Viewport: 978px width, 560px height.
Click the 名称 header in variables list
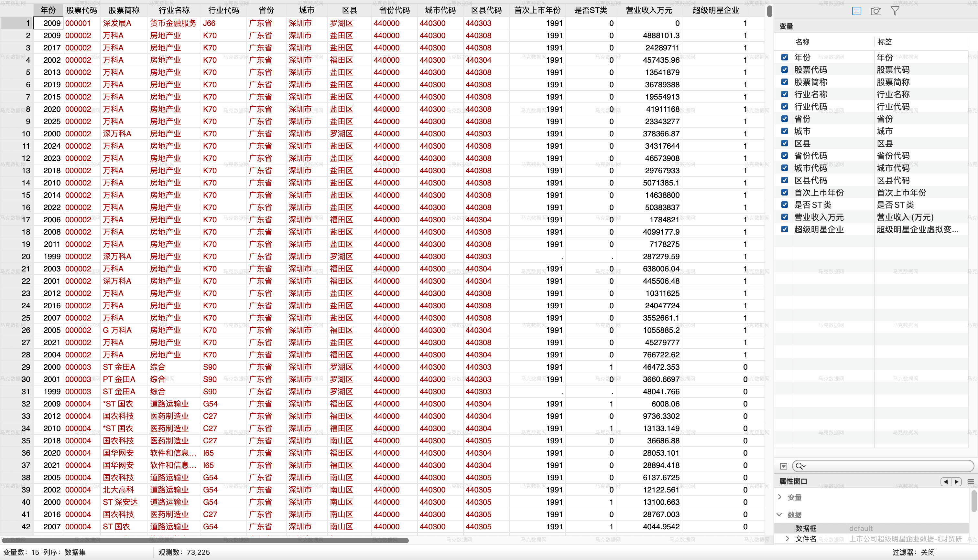[x=802, y=42]
